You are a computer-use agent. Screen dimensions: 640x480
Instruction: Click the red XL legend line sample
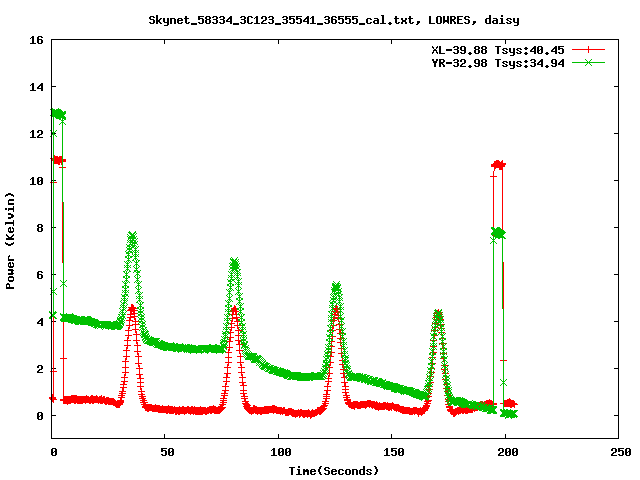588,50
